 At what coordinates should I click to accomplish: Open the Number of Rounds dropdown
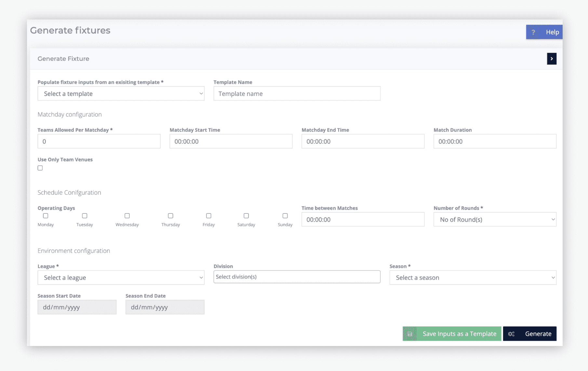[x=495, y=220]
